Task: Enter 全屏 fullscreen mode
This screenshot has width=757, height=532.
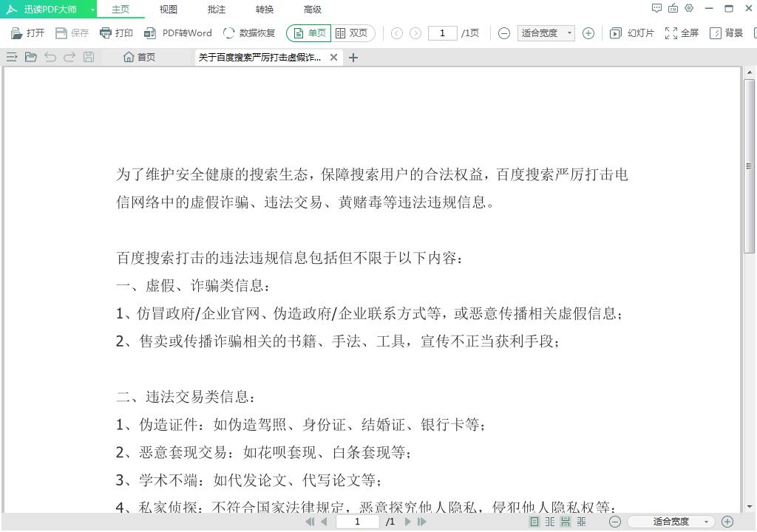Action: pyautogui.click(x=682, y=33)
